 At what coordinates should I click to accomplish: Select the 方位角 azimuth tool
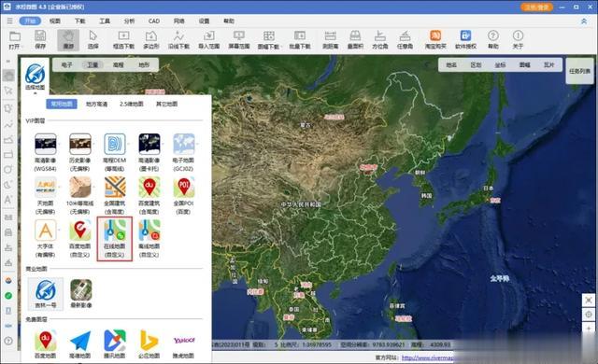(380, 39)
